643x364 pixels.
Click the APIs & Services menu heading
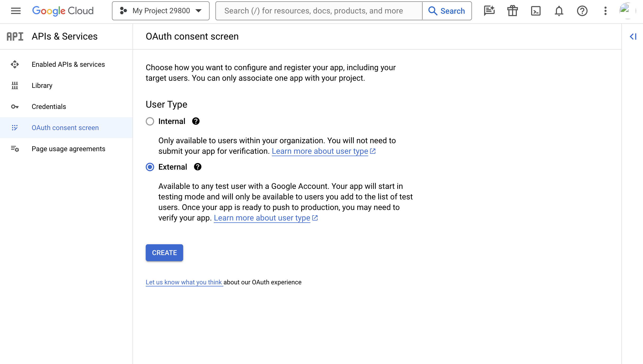point(65,36)
